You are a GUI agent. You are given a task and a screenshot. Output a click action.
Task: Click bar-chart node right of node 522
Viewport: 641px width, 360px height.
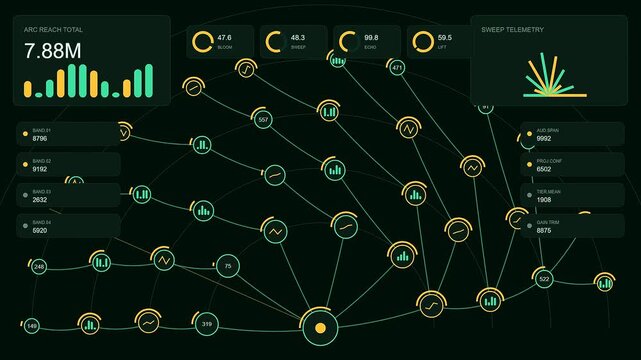[x=605, y=283]
